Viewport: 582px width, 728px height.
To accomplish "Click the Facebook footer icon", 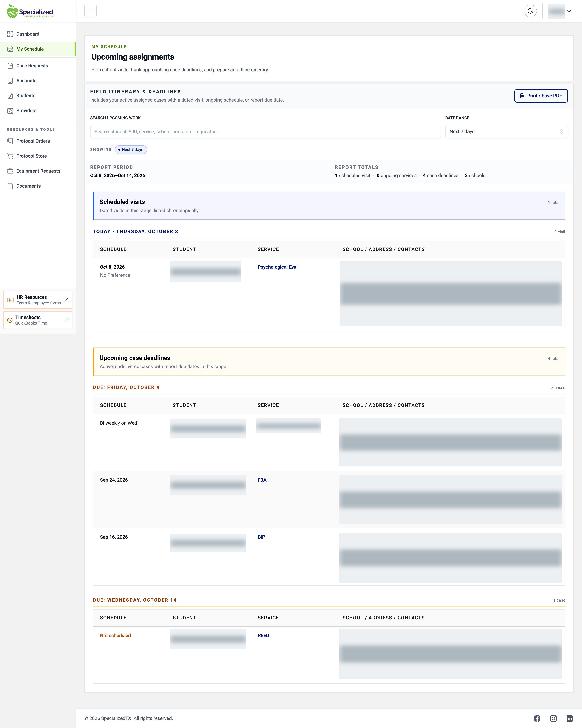I will pos(537,718).
